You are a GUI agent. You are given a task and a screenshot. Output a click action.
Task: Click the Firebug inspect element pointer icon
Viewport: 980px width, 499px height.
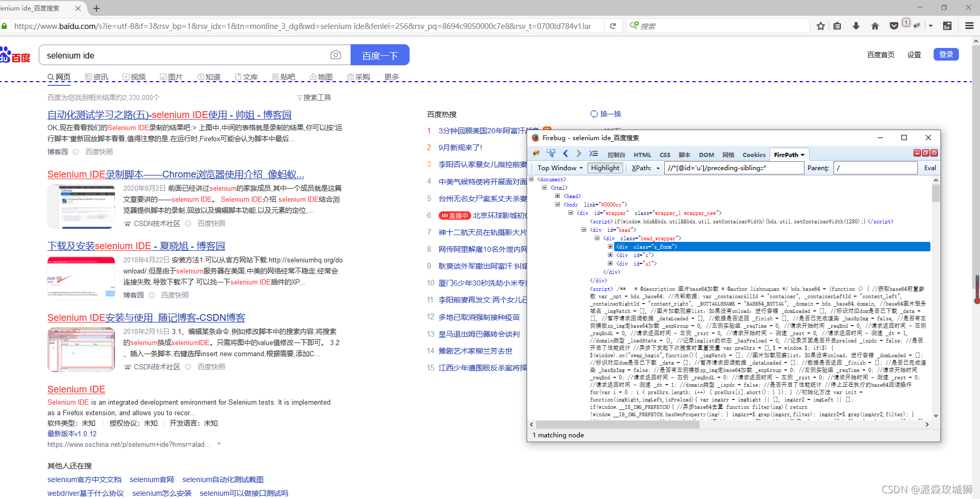(x=551, y=153)
